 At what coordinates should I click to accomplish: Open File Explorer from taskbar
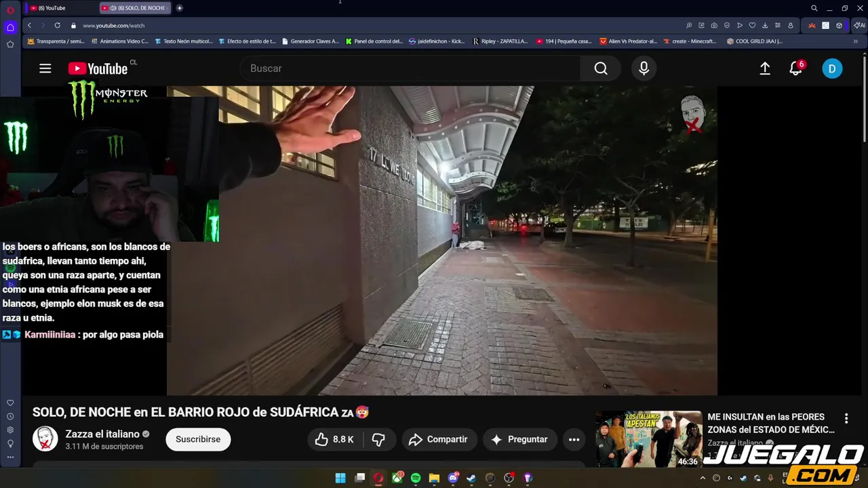coord(434,478)
